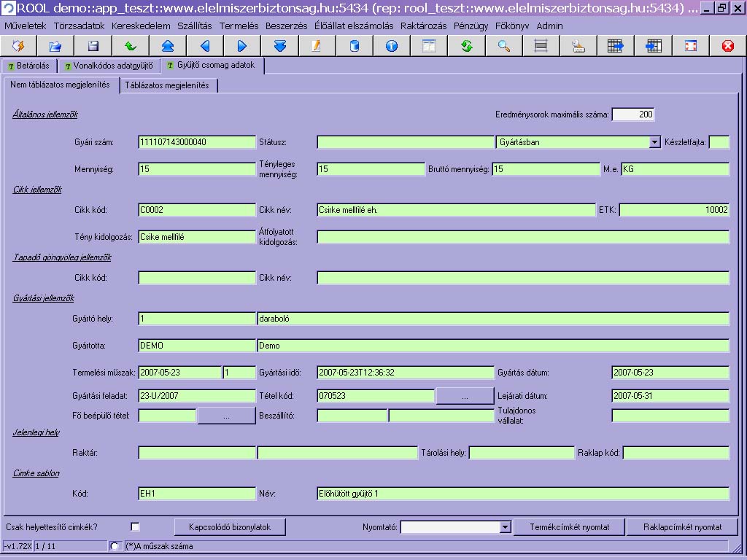Click the ellipsis button beside Tétel kód
The width and height of the screenshot is (747, 560).
point(465,396)
